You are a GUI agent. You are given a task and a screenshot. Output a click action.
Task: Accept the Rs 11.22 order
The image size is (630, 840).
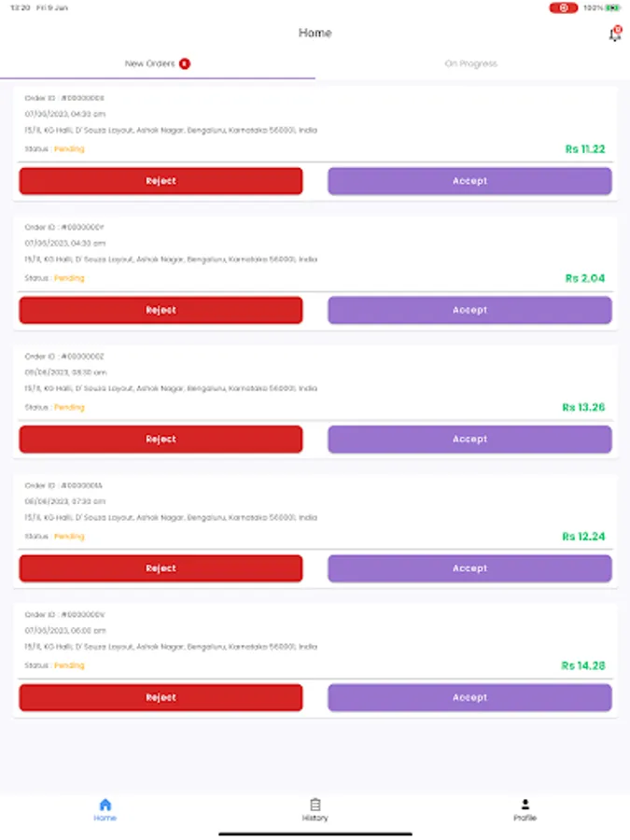pyautogui.click(x=469, y=181)
